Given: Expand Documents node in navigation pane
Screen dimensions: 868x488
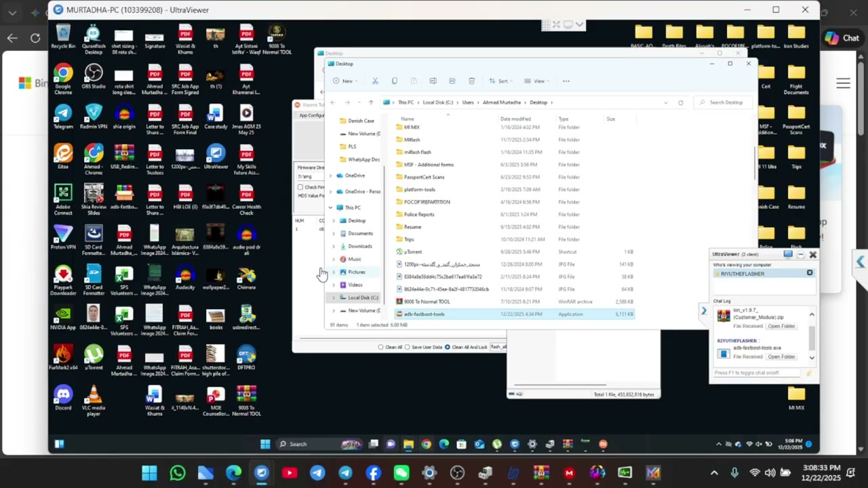Looking at the screenshot, I should tap(334, 233).
